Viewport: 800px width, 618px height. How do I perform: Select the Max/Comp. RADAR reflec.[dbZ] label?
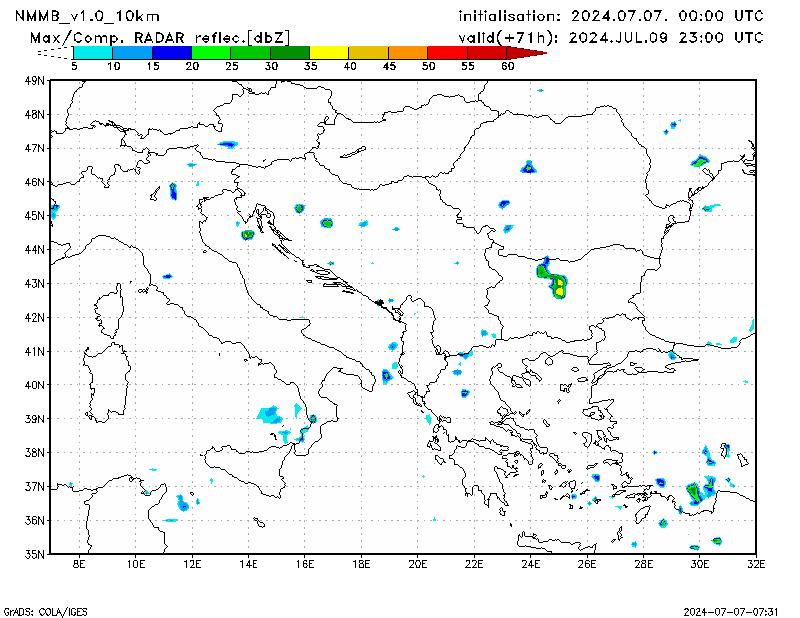click(x=160, y=37)
